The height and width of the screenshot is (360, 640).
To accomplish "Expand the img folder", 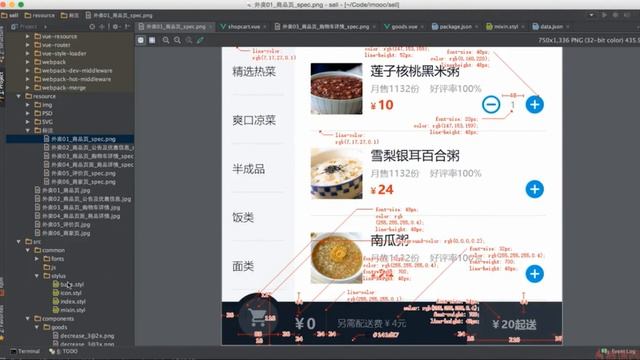I will (x=27, y=105).
